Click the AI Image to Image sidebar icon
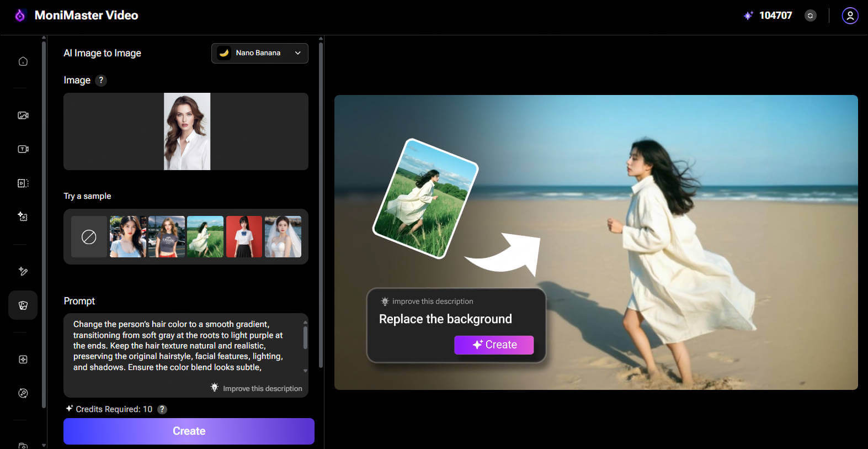Viewport: 868px width, 449px height. (23, 305)
